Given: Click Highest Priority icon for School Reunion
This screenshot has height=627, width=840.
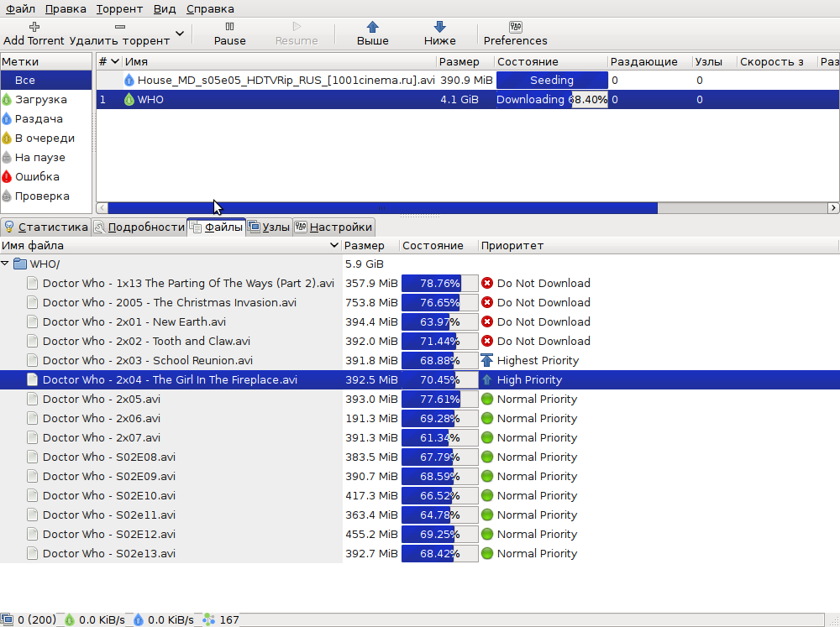Looking at the screenshot, I should coord(487,360).
